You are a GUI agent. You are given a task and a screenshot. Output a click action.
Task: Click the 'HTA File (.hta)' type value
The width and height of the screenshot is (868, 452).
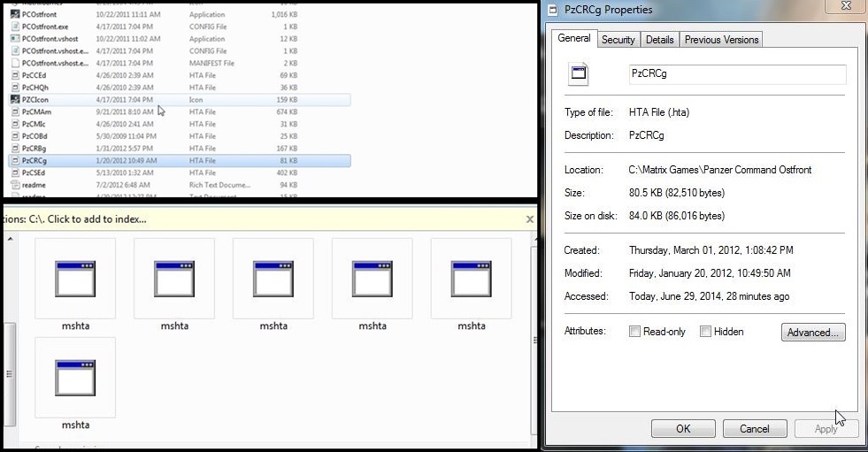coord(659,112)
